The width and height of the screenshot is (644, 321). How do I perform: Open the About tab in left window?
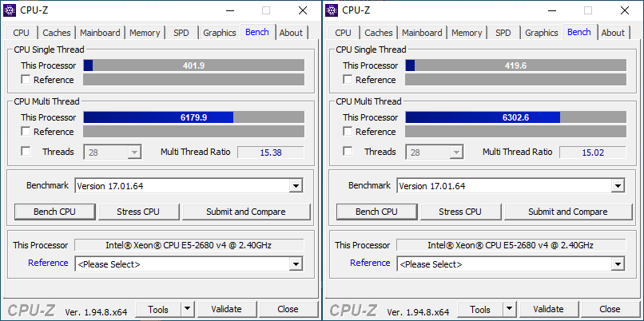(291, 33)
